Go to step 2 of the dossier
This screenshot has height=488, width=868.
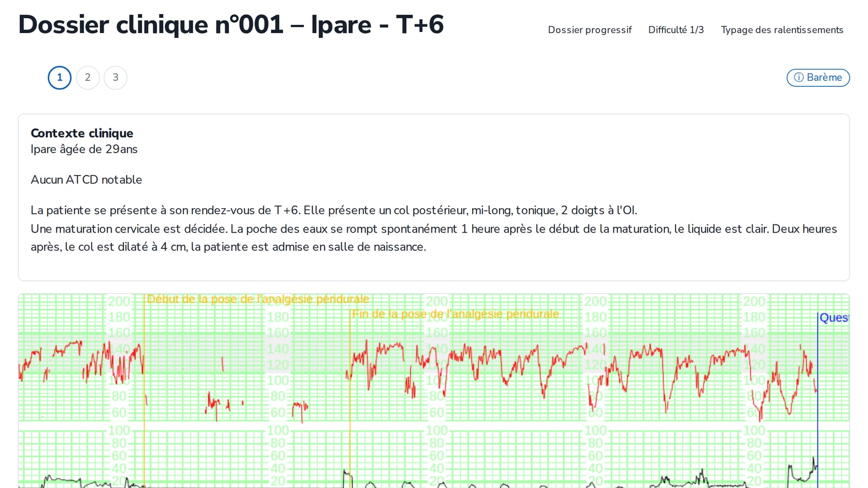[x=88, y=78]
